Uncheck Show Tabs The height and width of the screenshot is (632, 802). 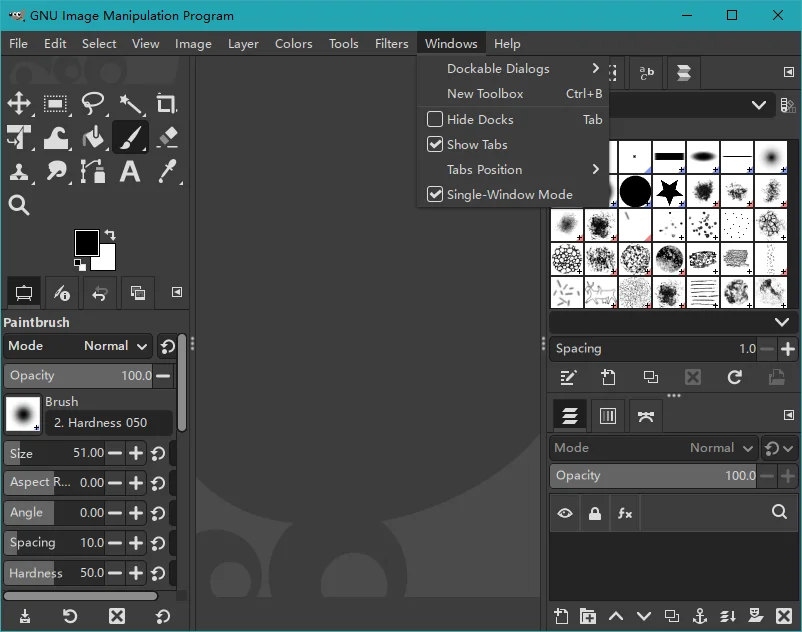tap(435, 144)
